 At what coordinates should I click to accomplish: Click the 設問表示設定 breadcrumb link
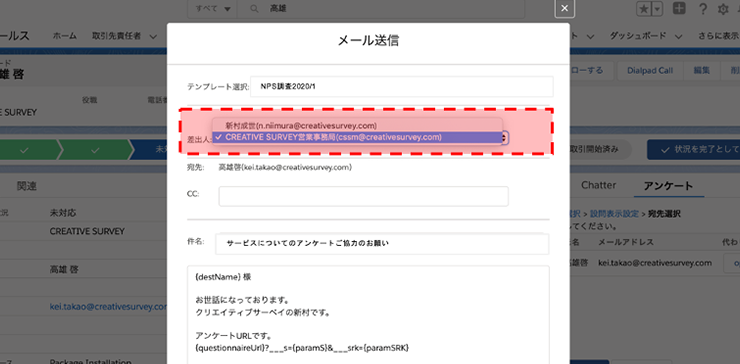point(614,214)
